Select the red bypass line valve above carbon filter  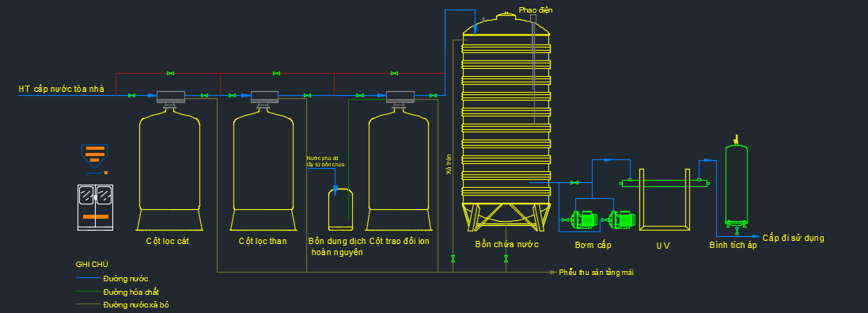[276, 73]
